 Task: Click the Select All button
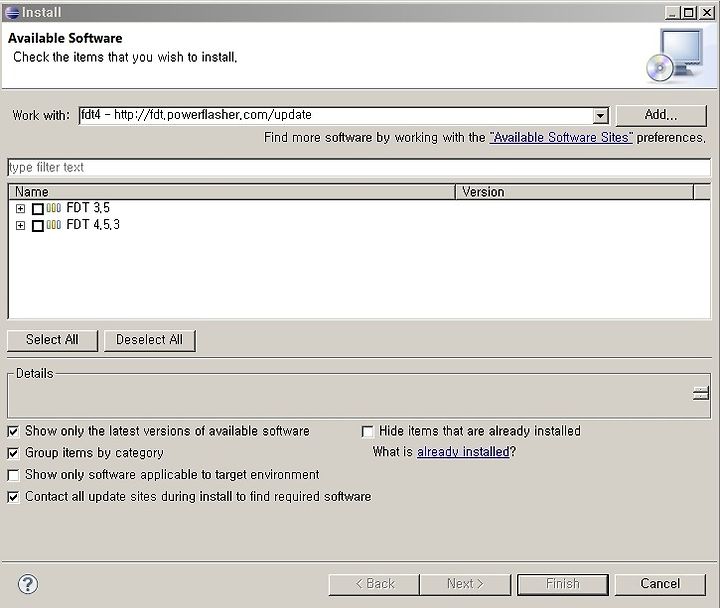tap(52, 340)
